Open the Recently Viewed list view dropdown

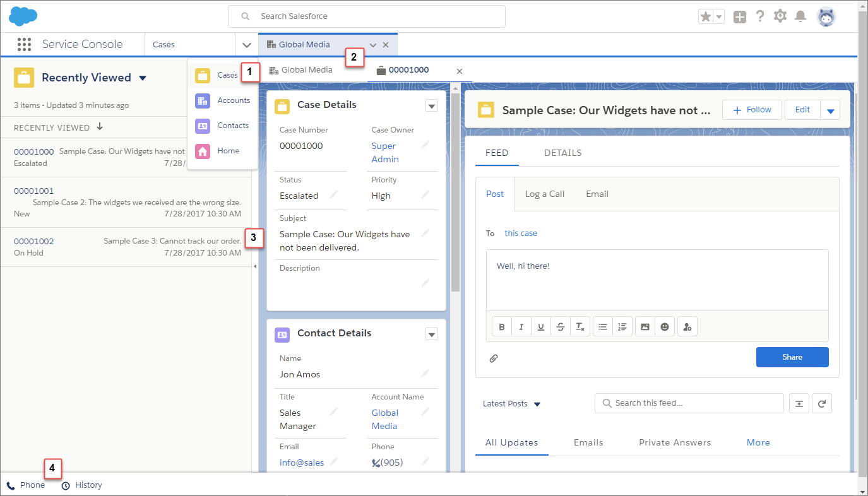tap(143, 78)
